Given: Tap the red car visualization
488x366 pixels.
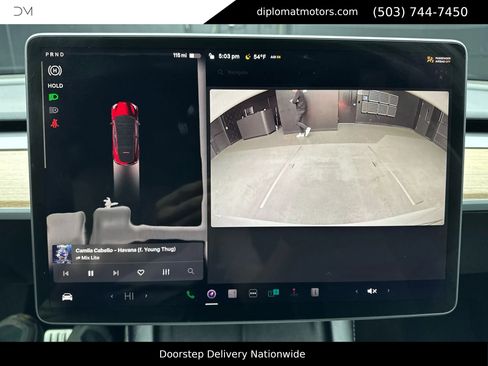Looking at the screenshot, I should tap(125, 133).
